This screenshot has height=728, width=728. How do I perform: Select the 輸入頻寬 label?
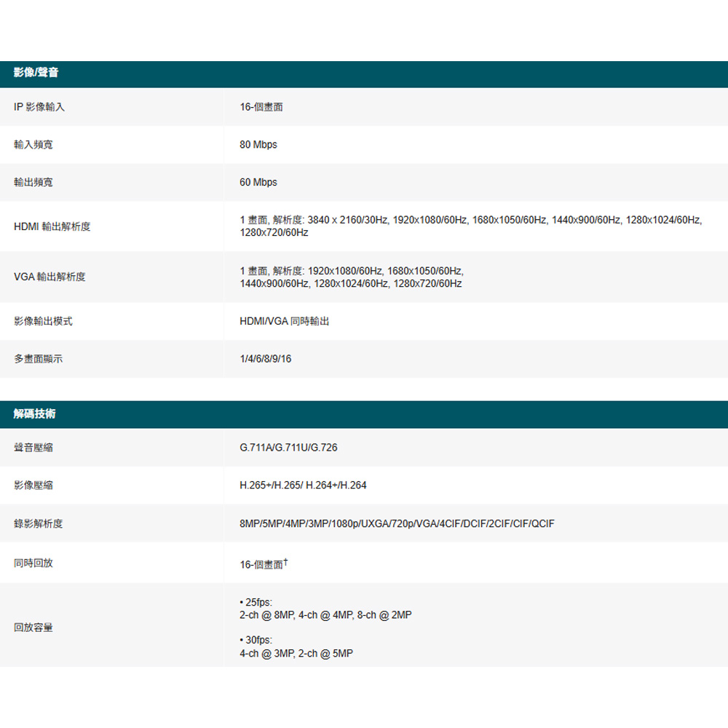click(33, 145)
